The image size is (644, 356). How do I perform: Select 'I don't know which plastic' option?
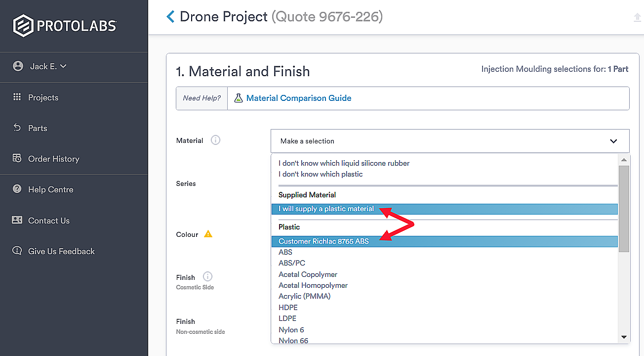click(x=321, y=174)
